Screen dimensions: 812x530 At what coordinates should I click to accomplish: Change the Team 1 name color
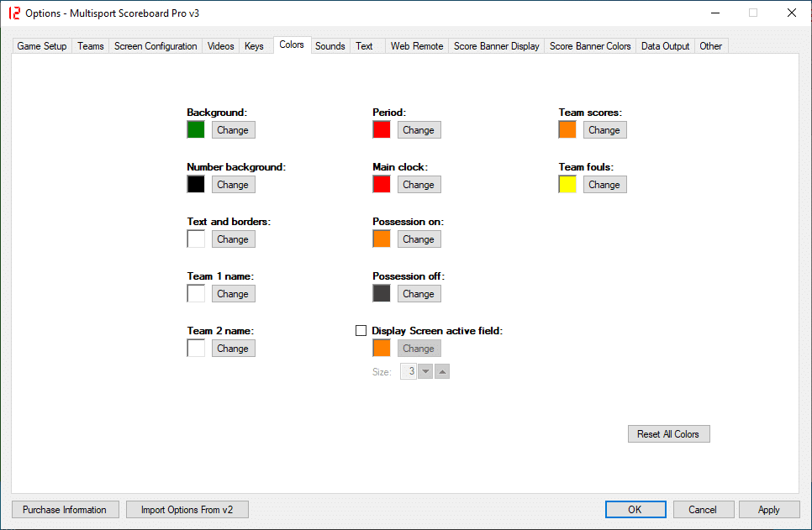coord(233,294)
